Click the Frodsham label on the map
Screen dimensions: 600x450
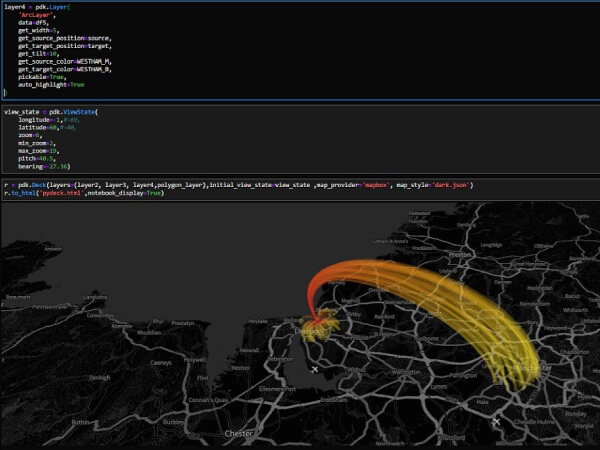pyautogui.click(x=334, y=399)
